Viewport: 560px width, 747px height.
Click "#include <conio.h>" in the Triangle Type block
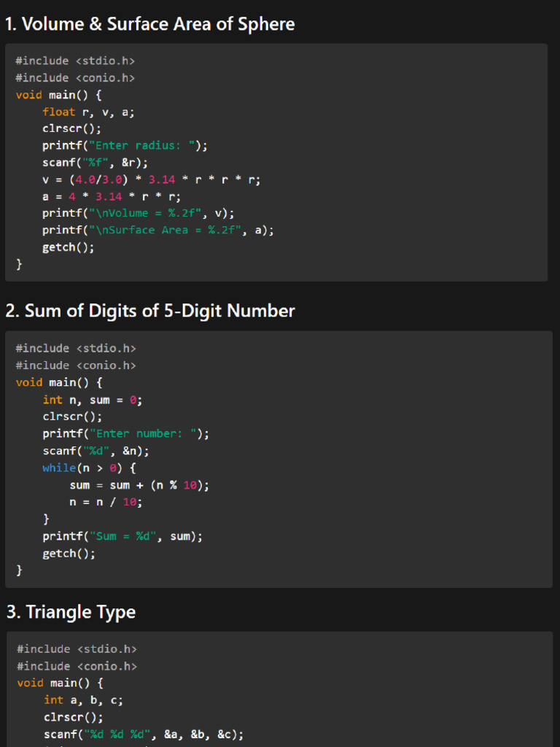pyautogui.click(x=77, y=666)
